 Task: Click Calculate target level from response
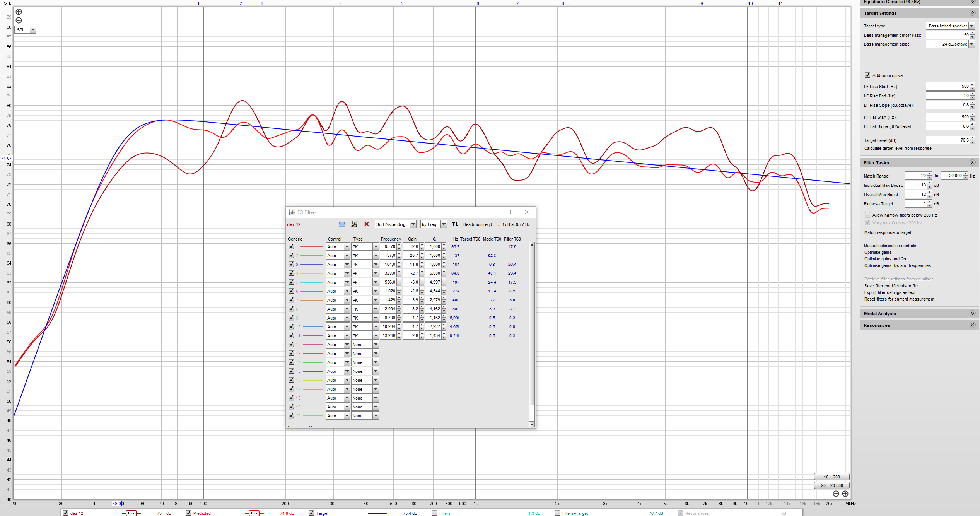(x=898, y=149)
